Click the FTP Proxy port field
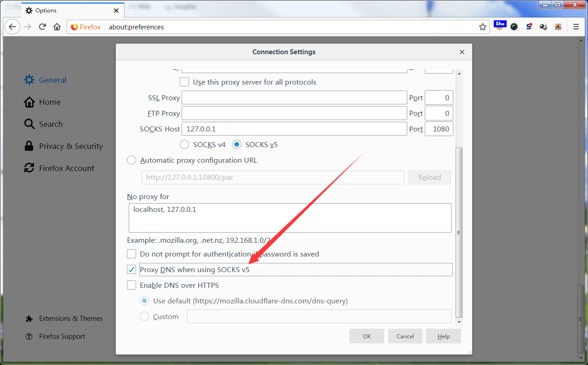 (439, 113)
